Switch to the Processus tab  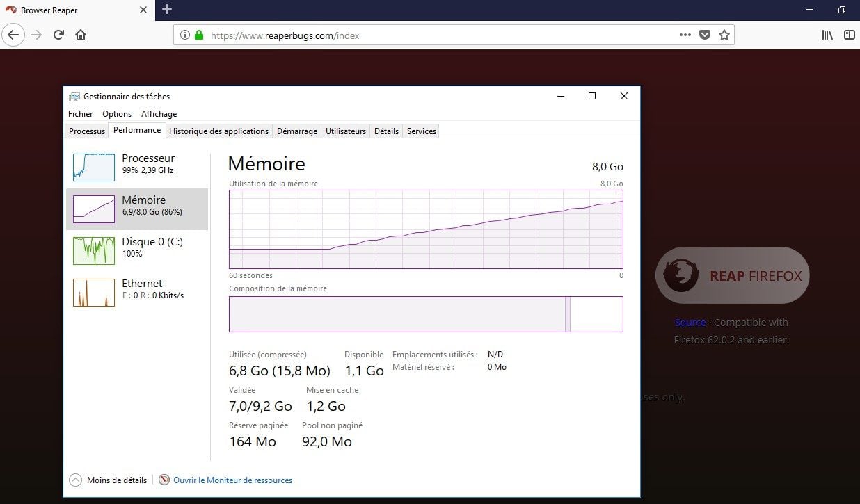87,131
